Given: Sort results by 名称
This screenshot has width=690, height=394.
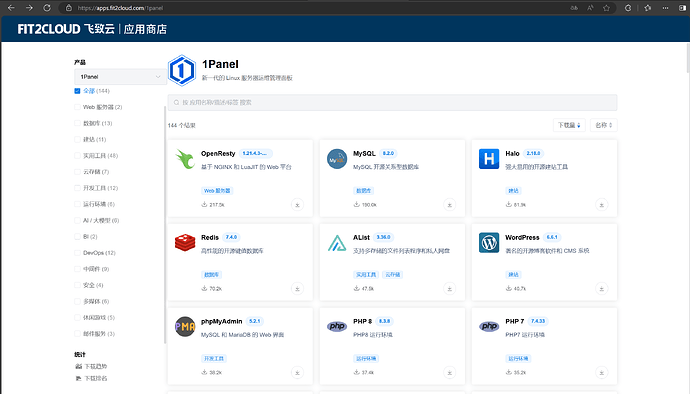Looking at the screenshot, I should (x=603, y=125).
